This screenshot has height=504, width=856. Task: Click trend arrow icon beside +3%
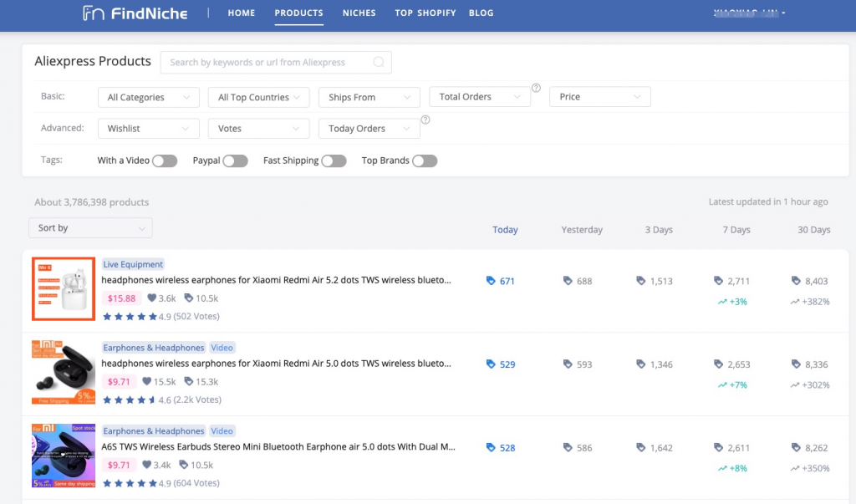(x=722, y=302)
